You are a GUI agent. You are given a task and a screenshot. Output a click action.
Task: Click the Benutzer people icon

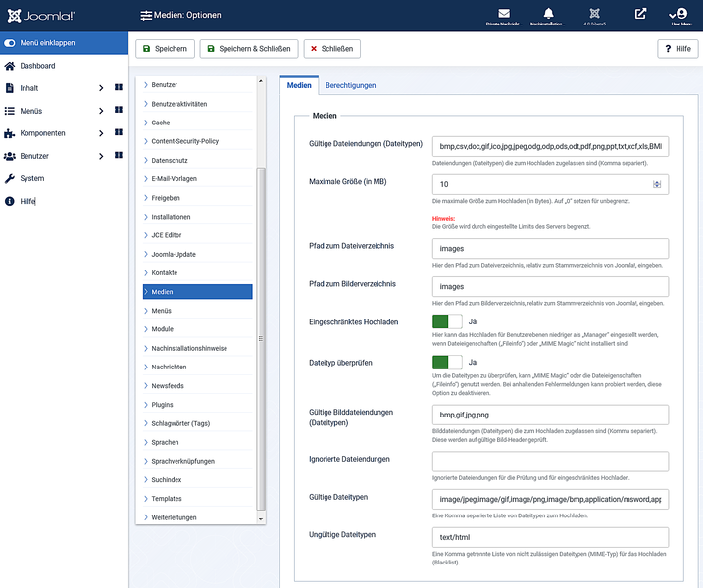tap(10, 156)
